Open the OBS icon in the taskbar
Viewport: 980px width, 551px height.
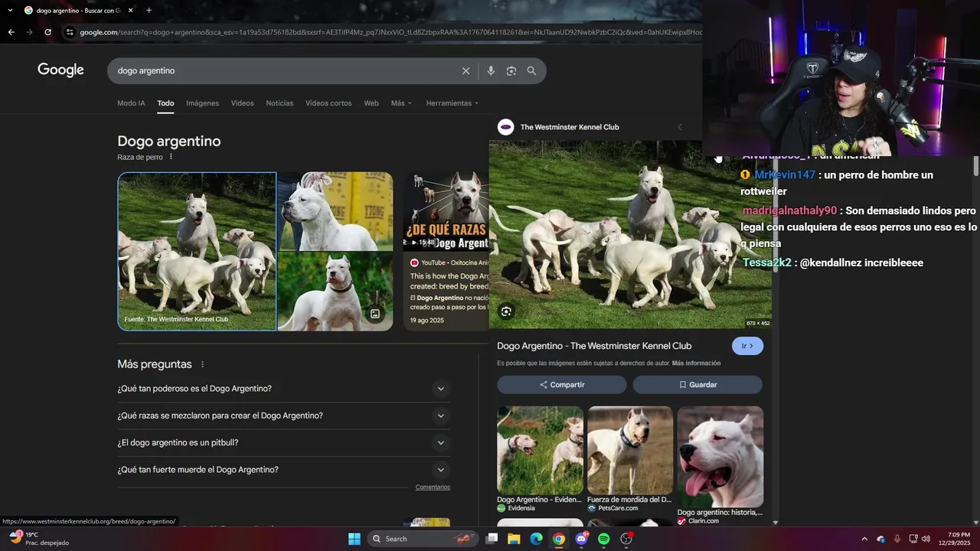click(x=626, y=539)
